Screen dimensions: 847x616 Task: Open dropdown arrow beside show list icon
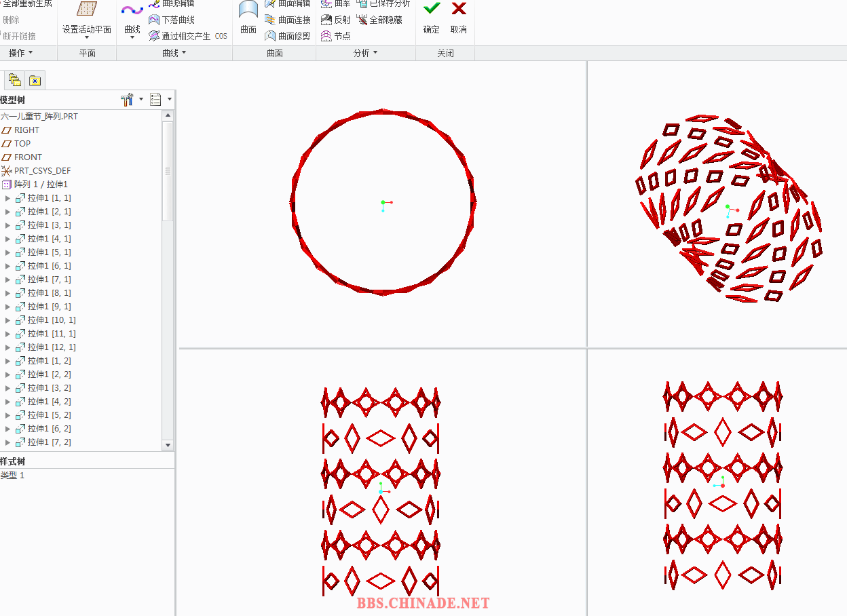click(x=169, y=99)
